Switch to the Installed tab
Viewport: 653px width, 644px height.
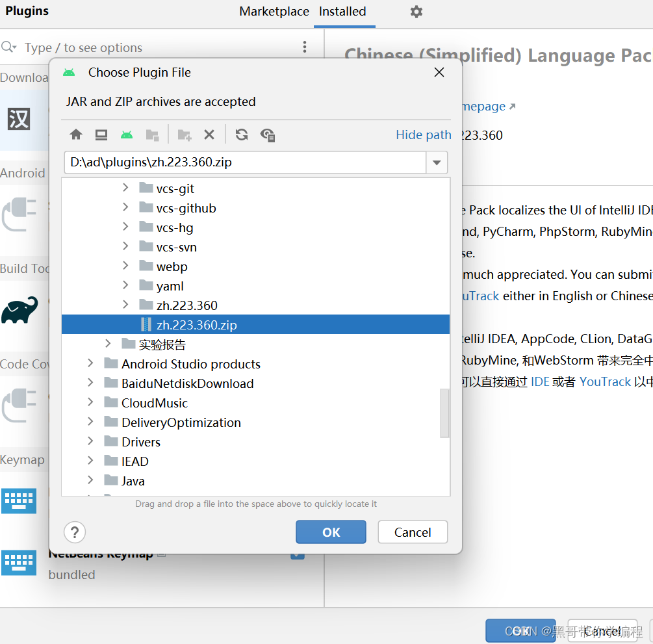(x=342, y=11)
